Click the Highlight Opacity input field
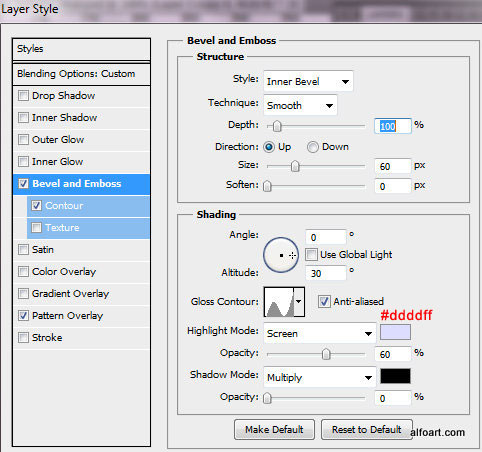Image resolution: width=482 pixels, height=452 pixels. pos(393,354)
